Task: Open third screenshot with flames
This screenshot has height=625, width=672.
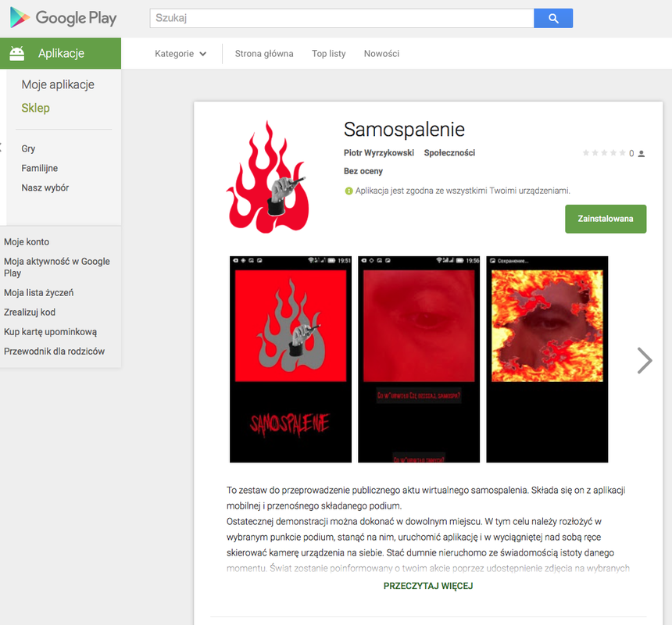Action: pos(547,359)
